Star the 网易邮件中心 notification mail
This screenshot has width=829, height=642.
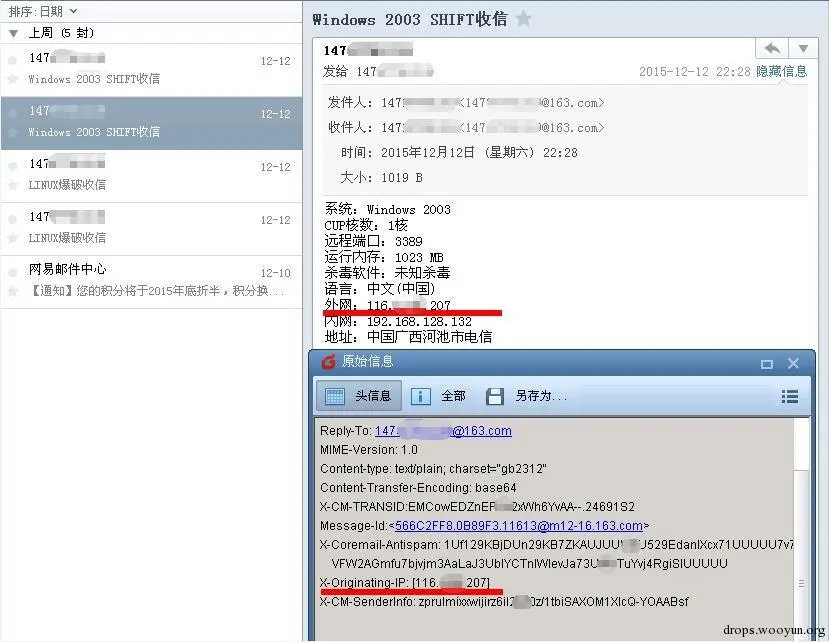point(12,291)
